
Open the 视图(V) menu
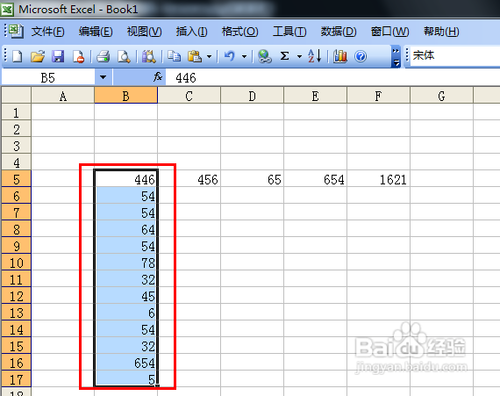coord(144,32)
